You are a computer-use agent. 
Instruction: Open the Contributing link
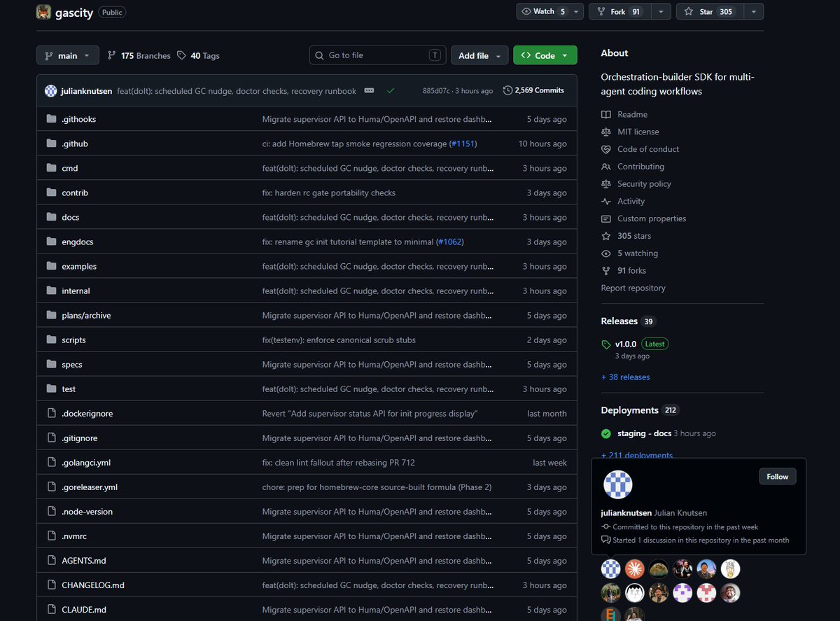pos(633,167)
